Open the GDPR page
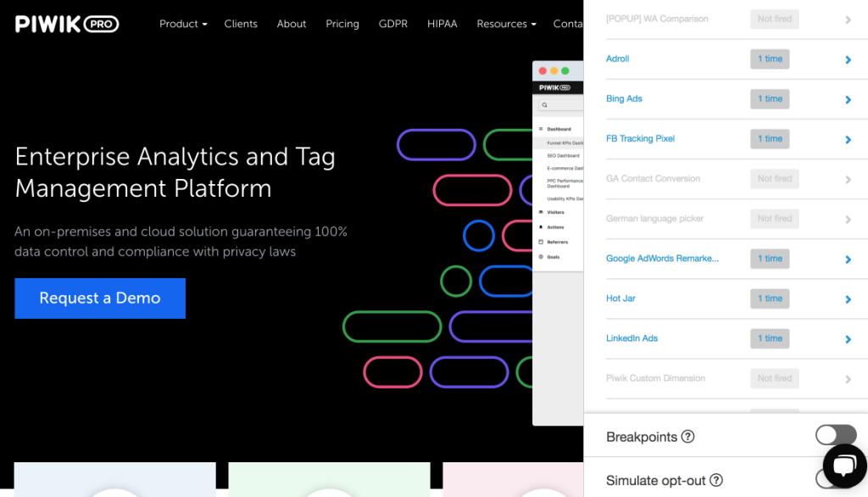The image size is (868, 497). (x=393, y=24)
